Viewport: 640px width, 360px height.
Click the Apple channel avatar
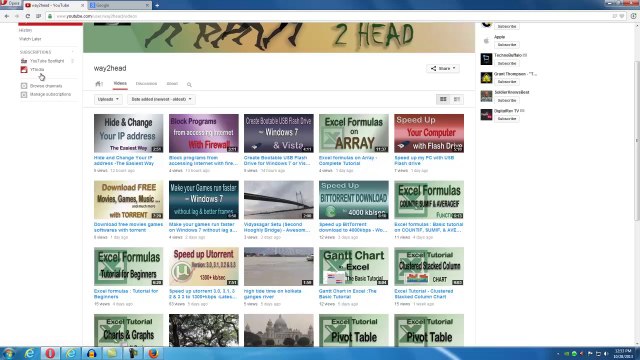(486, 41)
